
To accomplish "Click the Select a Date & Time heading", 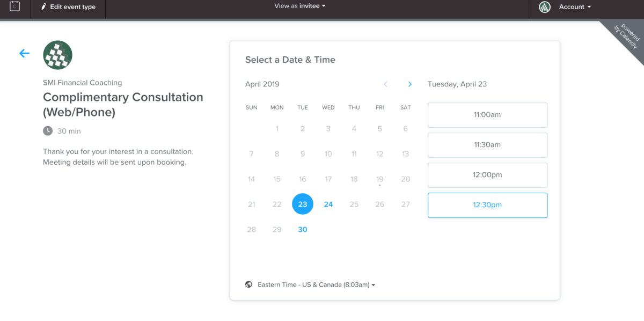I will click(290, 60).
